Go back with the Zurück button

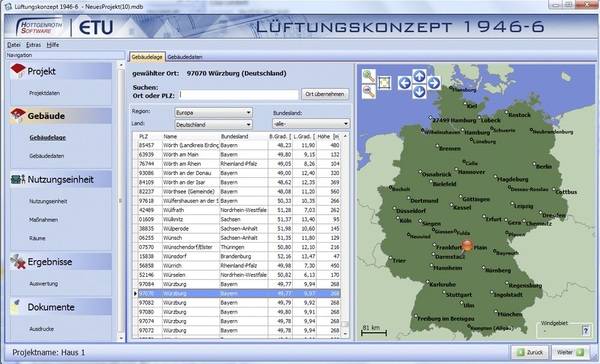point(530,352)
